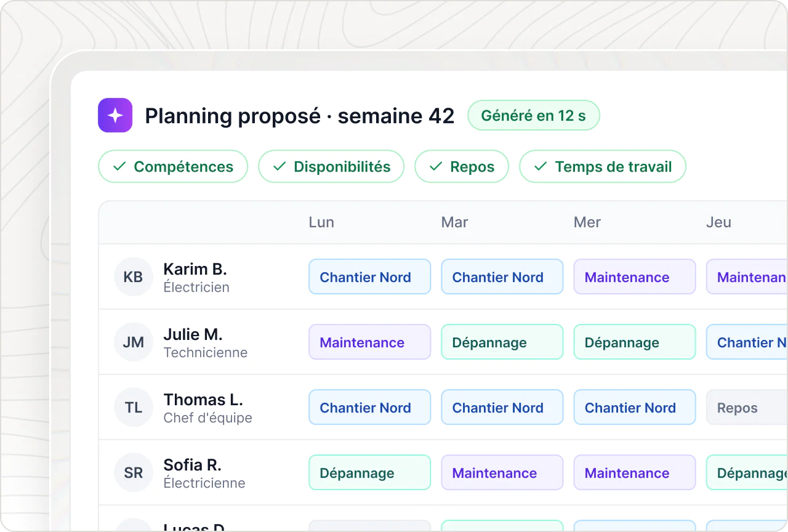
Task: Open Thomas L.'s Tuesday Chantier Nord shift
Action: (x=502, y=408)
